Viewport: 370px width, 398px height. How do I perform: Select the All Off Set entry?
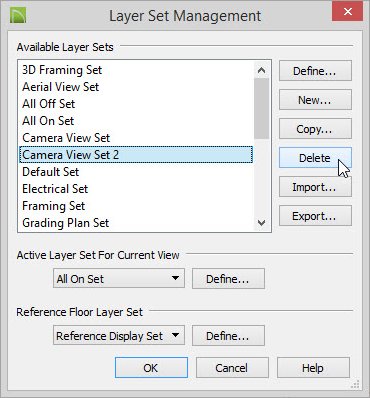[48, 104]
